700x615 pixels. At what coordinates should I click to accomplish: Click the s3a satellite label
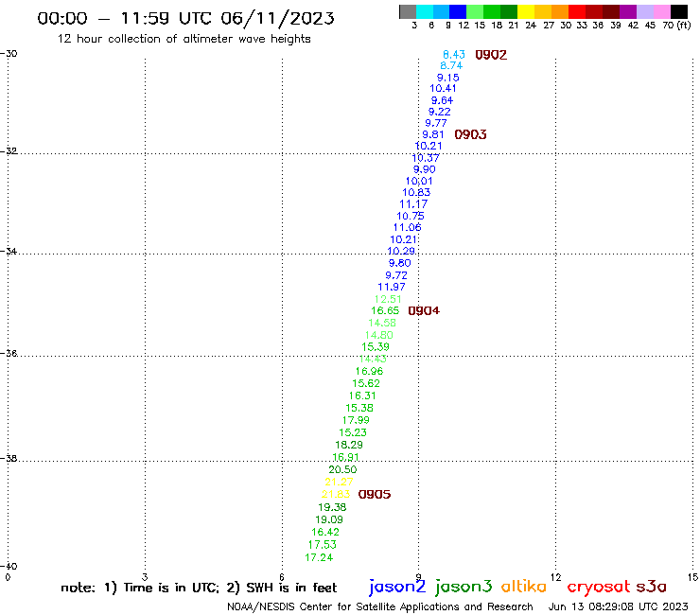click(x=651, y=587)
